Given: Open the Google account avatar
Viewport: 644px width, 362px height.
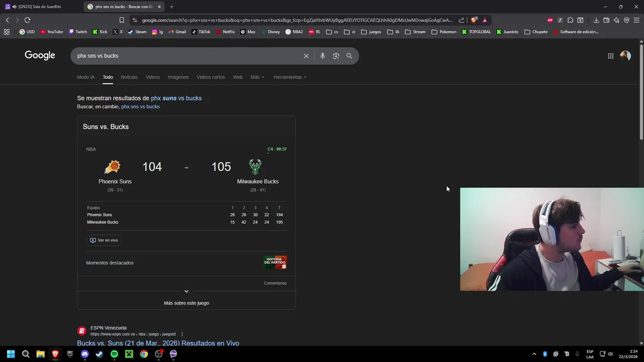Looking at the screenshot, I should (x=625, y=56).
